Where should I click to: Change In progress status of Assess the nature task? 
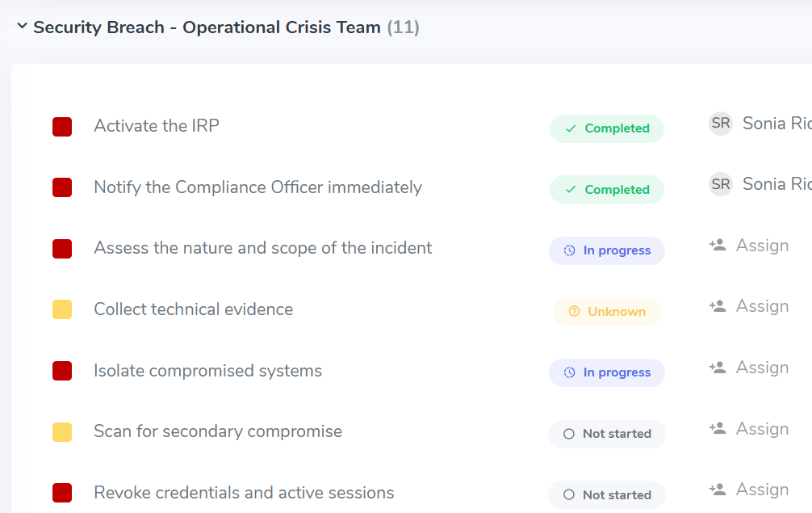point(607,250)
